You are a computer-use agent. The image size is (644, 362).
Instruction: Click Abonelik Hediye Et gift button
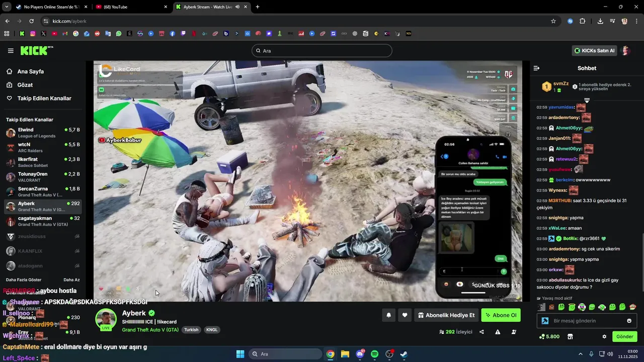click(x=446, y=315)
